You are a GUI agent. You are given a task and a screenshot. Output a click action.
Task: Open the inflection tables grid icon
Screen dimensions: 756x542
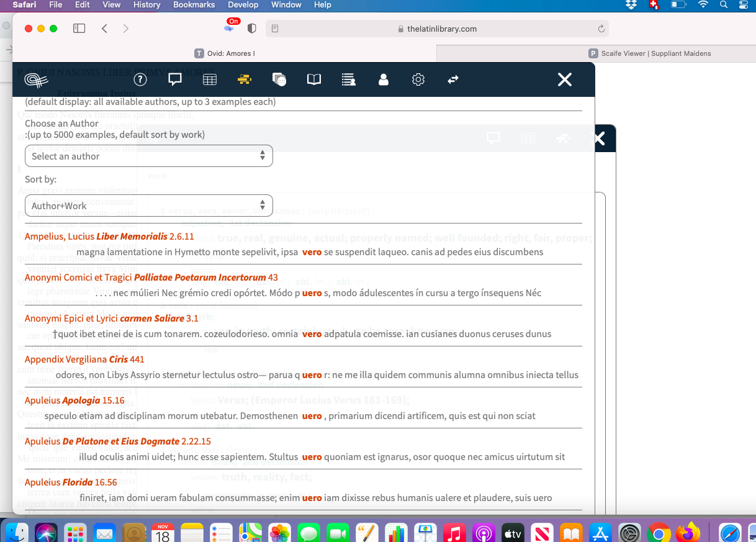pyautogui.click(x=210, y=79)
